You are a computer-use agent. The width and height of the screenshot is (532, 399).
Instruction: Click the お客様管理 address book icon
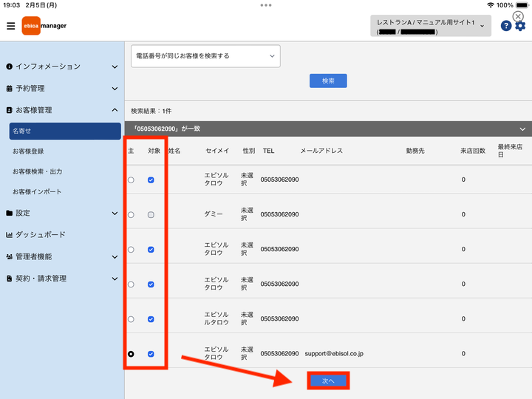pyautogui.click(x=9, y=110)
